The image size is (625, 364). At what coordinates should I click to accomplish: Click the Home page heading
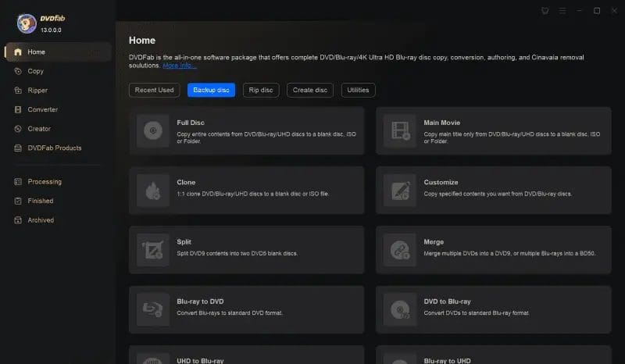click(x=142, y=41)
